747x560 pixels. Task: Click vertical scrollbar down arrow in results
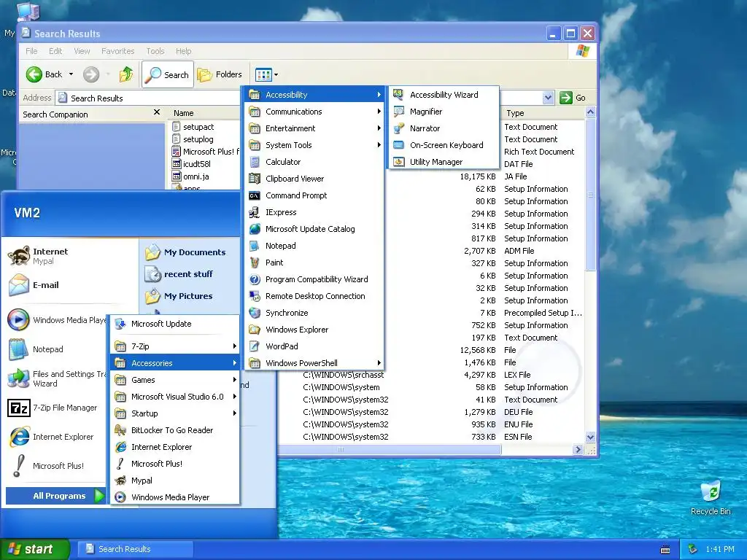coord(590,437)
